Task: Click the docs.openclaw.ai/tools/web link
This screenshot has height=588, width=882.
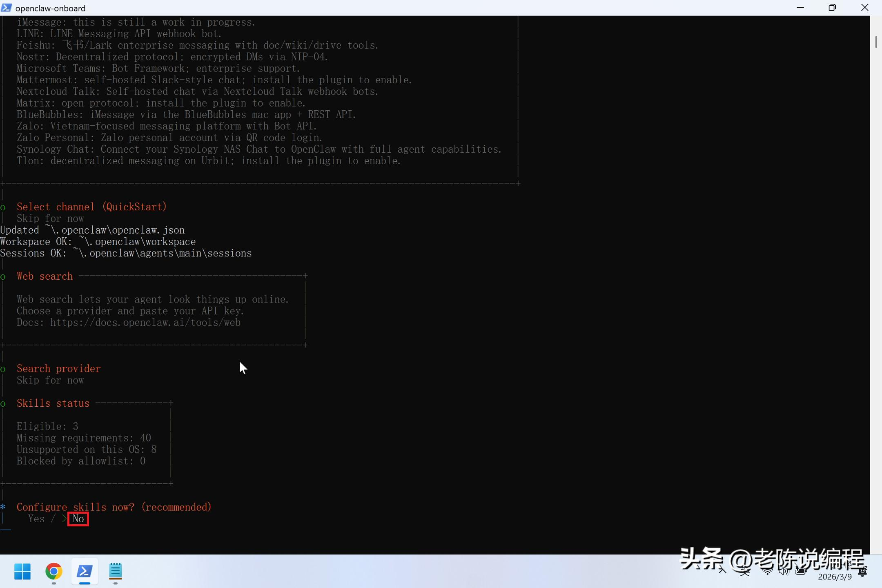Action: (x=145, y=323)
